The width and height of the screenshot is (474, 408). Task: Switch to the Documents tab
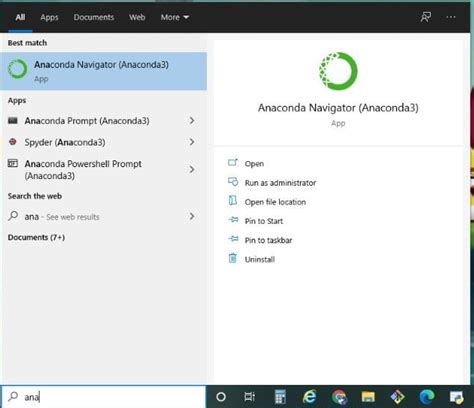tap(94, 17)
